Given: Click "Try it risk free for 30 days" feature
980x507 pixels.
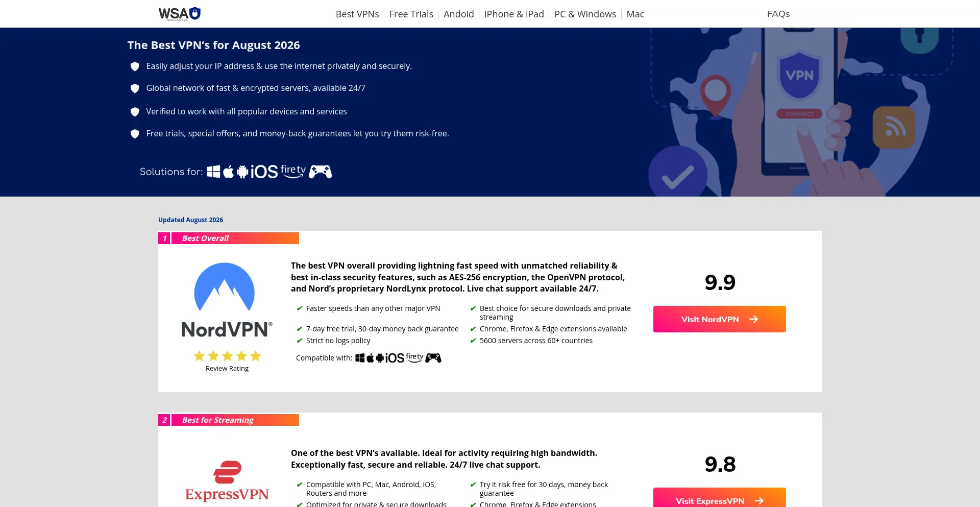Looking at the screenshot, I should (544, 489).
